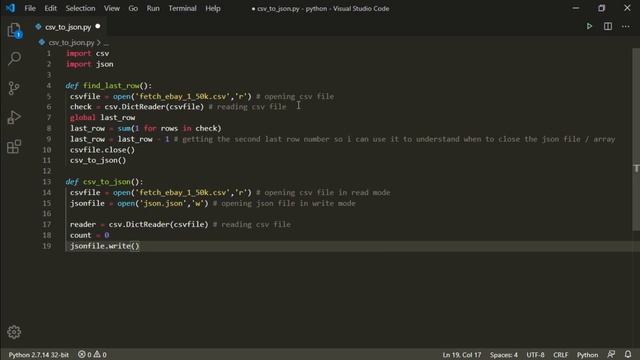Open the File menu
Viewport: 640px width, 360px height.
pyautogui.click(x=30, y=8)
